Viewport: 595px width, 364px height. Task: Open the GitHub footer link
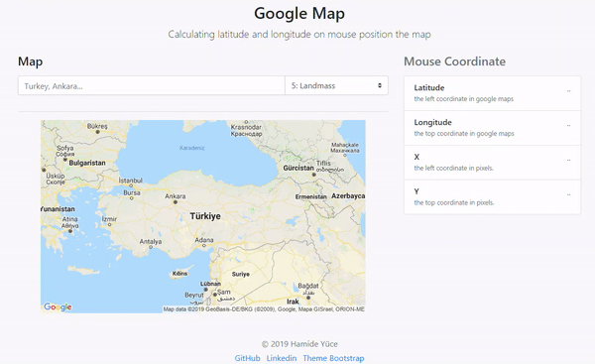pyautogui.click(x=247, y=358)
